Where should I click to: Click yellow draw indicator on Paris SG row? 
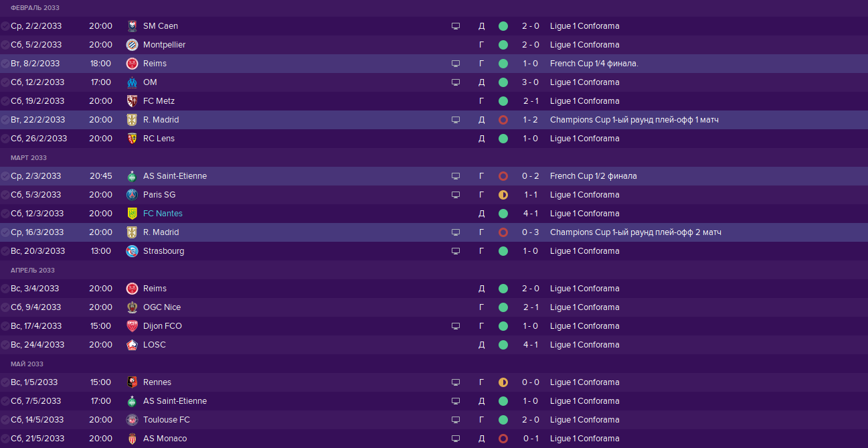click(503, 195)
